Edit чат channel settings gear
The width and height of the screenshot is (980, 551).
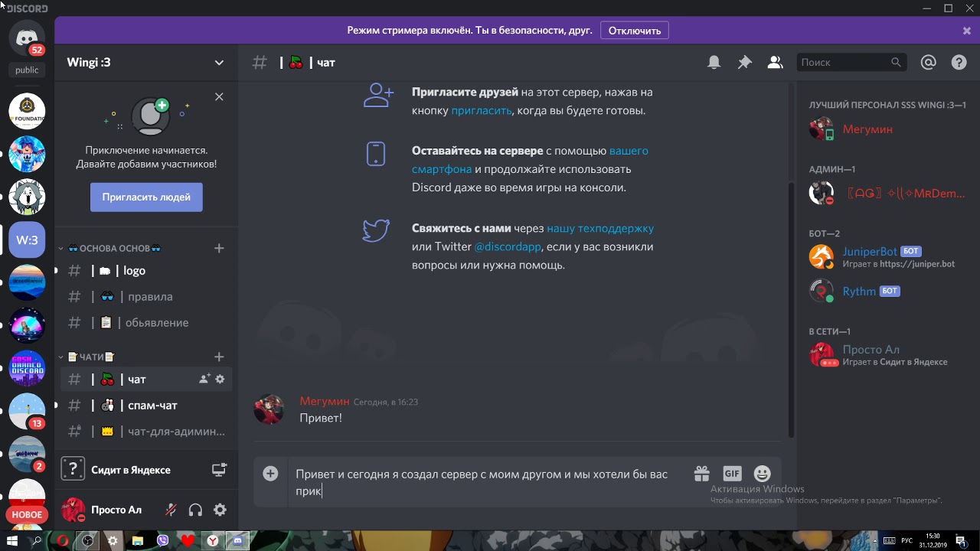pos(220,379)
